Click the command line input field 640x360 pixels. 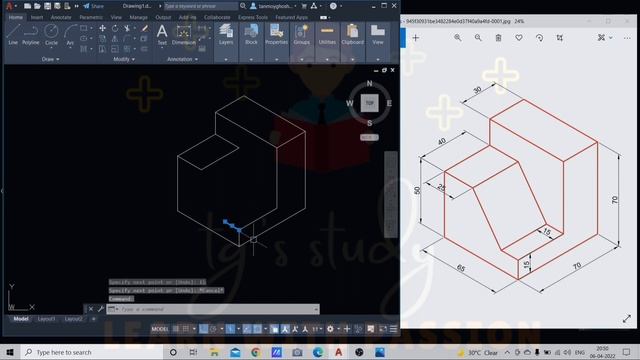coord(213,309)
